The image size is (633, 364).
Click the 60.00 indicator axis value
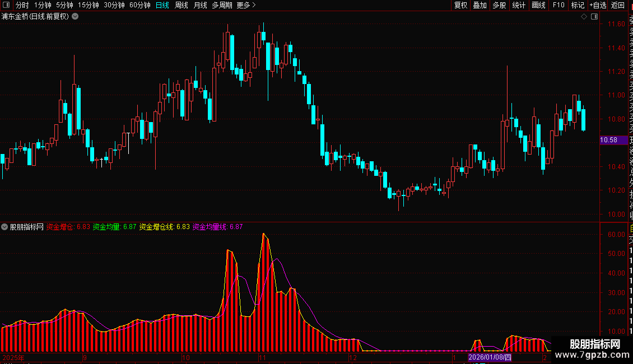(x=616, y=235)
